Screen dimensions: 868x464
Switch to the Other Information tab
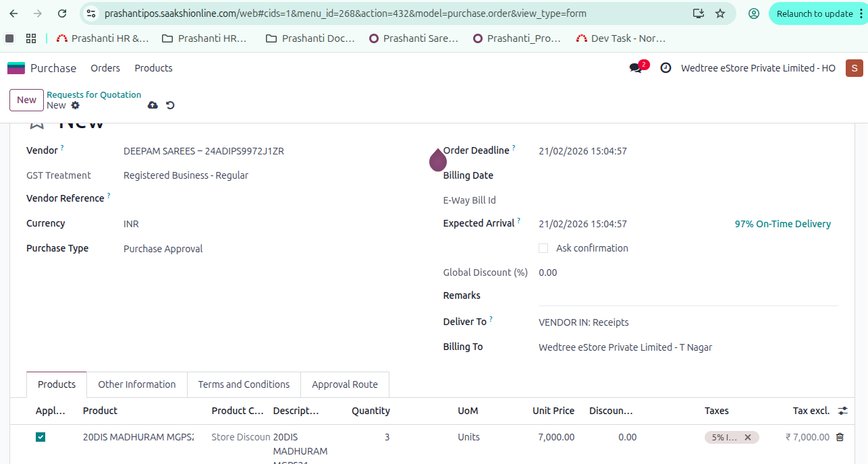[136, 384]
